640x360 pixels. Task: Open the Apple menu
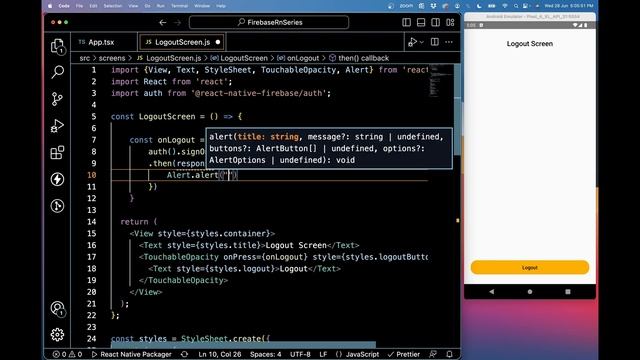point(50,6)
